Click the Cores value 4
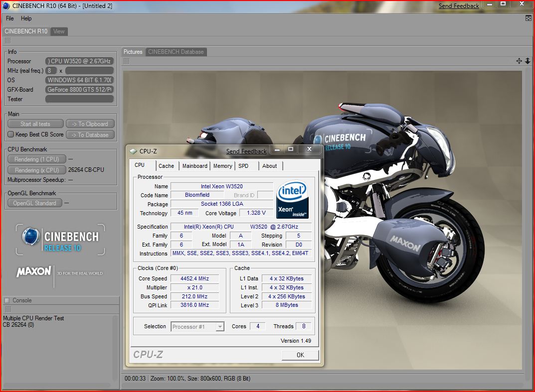This screenshot has width=535, height=392. click(258, 326)
